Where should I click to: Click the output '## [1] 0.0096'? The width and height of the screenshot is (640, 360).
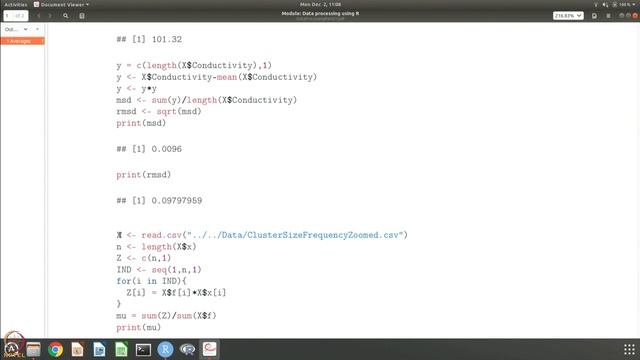(x=149, y=149)
